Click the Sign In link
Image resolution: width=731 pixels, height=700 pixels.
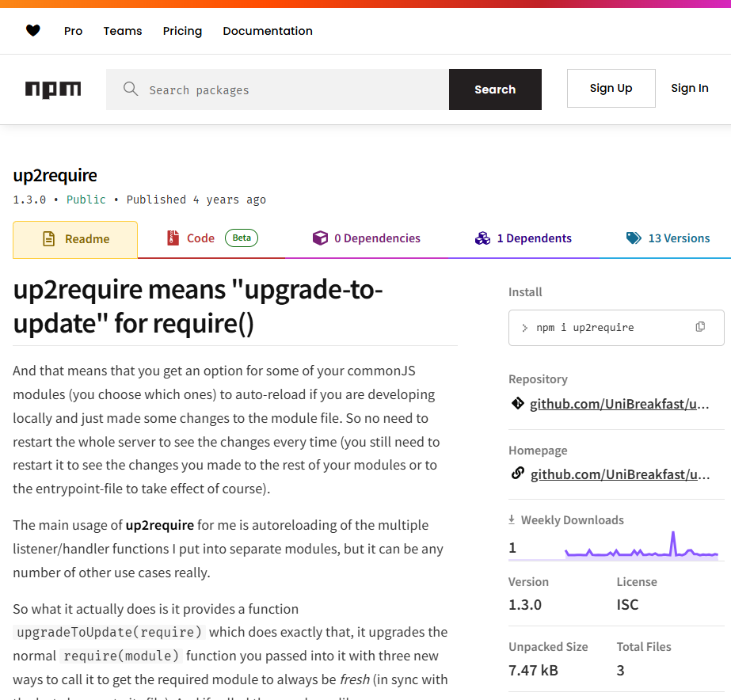[690, 88]
